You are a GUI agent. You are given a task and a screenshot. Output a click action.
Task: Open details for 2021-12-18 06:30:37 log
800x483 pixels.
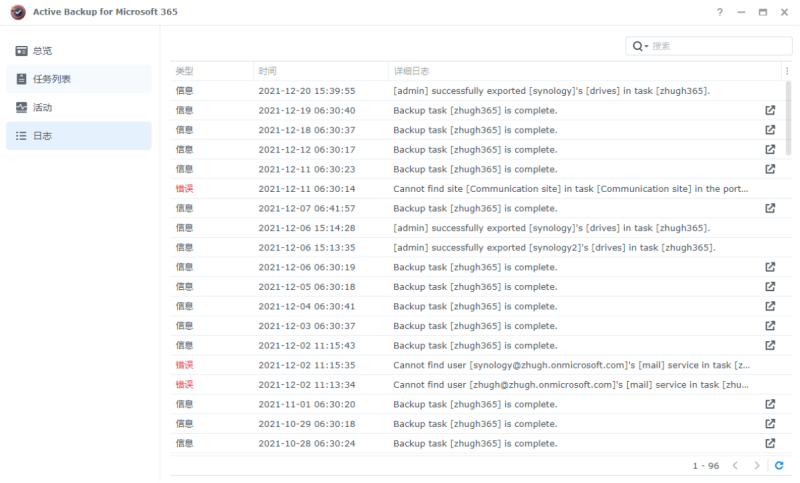pos(770,130)
